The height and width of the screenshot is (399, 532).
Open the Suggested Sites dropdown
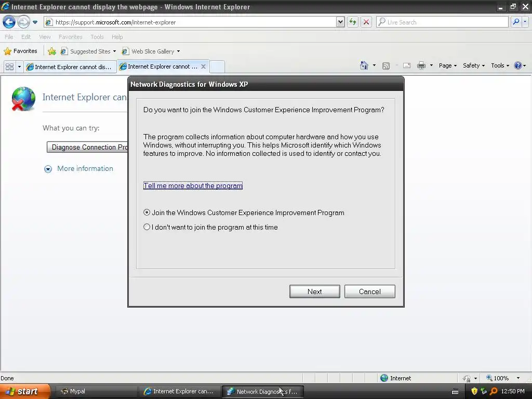pyautogui.click(x=88, y=51)
